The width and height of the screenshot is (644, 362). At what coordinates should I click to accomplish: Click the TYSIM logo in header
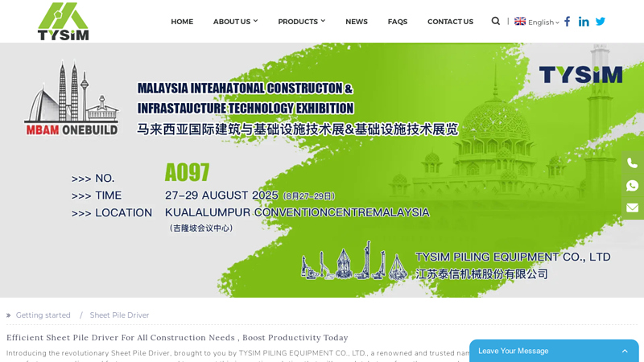(64, 22)
